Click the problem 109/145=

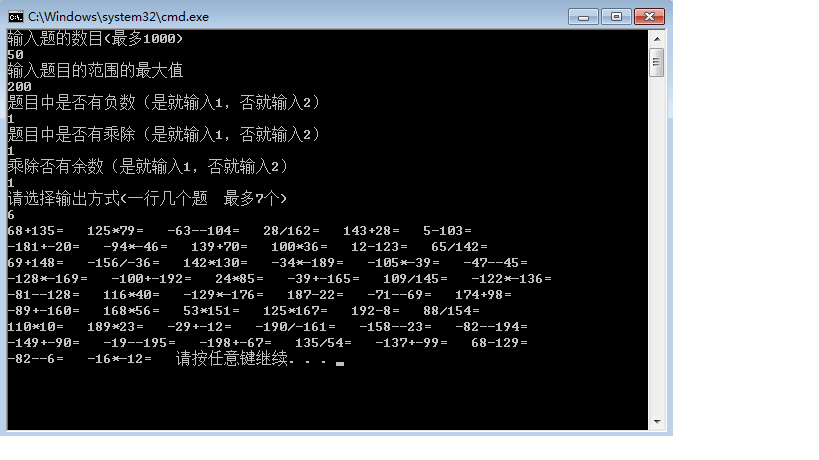(415, 279)
